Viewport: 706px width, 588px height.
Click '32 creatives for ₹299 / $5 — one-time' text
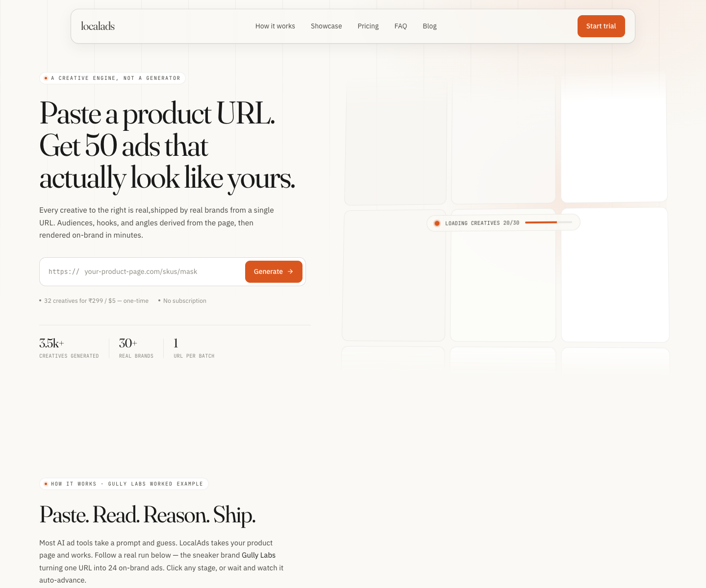click(x=96, y=301)
